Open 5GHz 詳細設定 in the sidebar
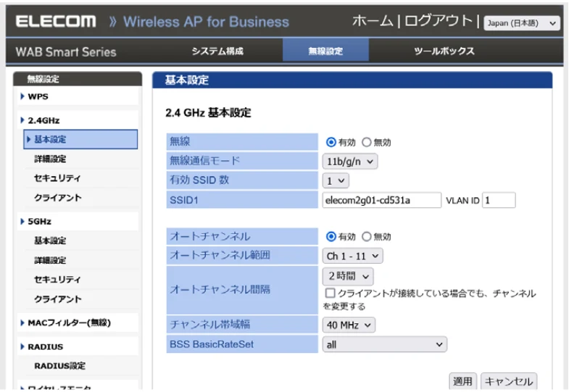The width and height of the screenshot is (569, 392). click(50, 260)
